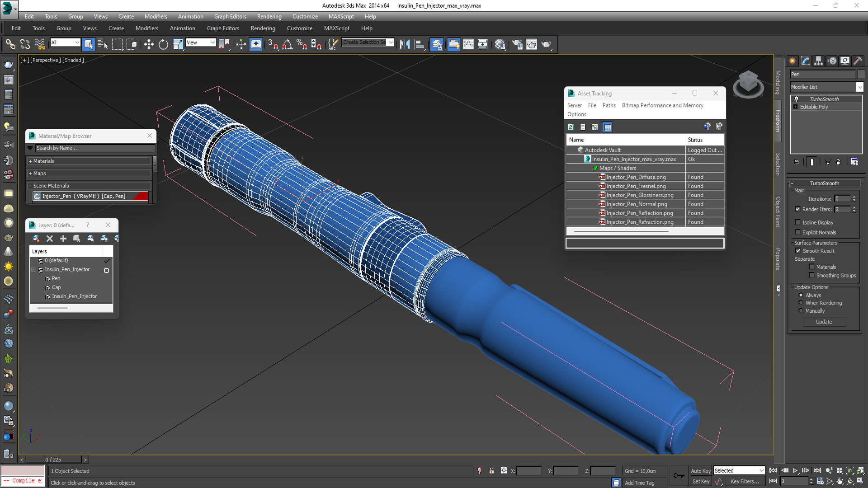
Task: Activate the Select Object tool
Action: (x=89, y=44)
